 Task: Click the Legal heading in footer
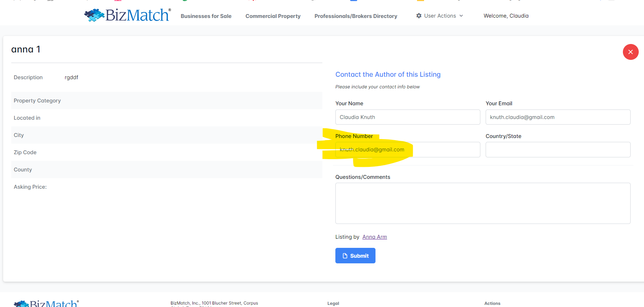(x=333, y=303)
